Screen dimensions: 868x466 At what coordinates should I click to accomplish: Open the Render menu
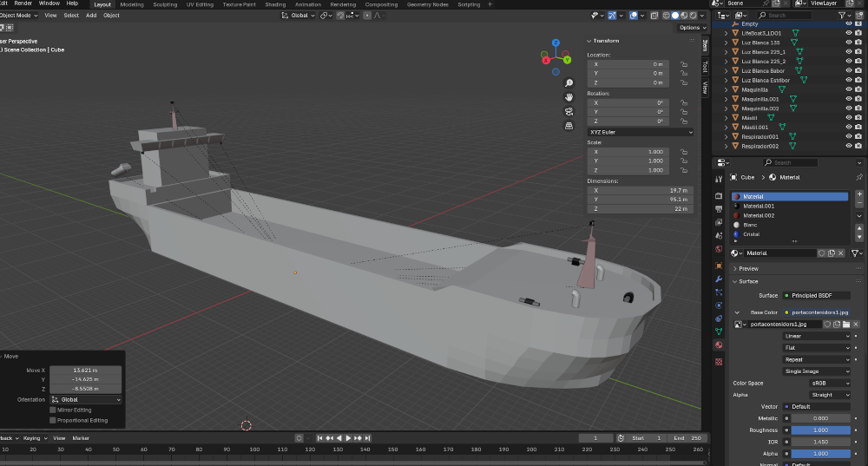(23, 3)
